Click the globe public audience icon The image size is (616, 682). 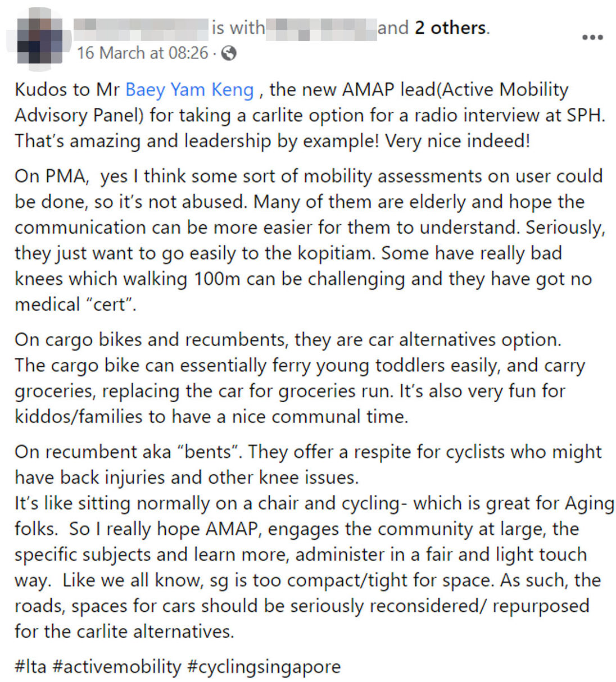[229, 53]
